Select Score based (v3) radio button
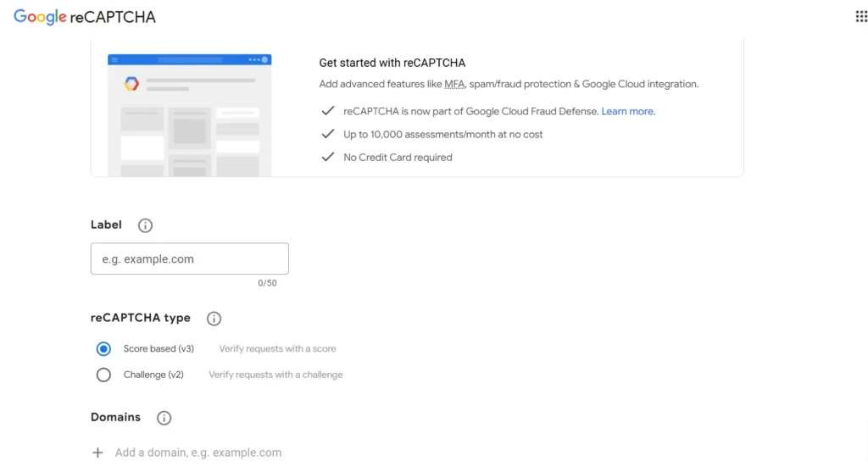Viewport: 868px width, 467px height. (x=103, y=348)
